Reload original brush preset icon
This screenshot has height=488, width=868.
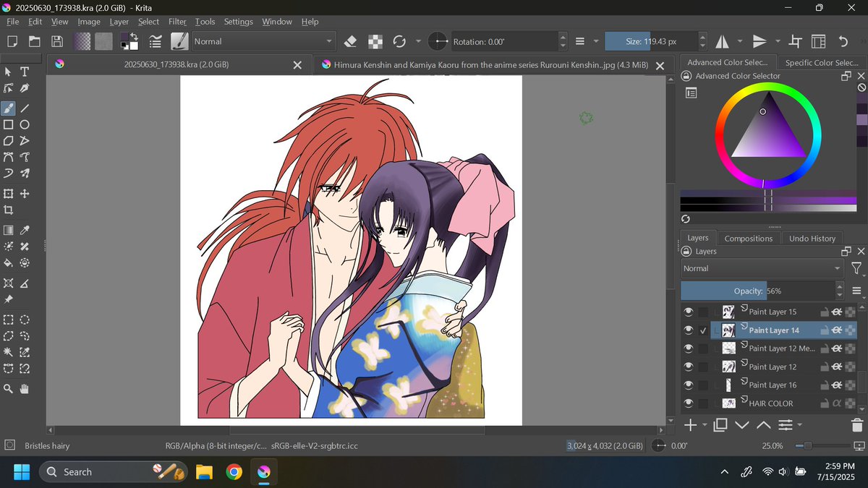(x=399, y=41)
